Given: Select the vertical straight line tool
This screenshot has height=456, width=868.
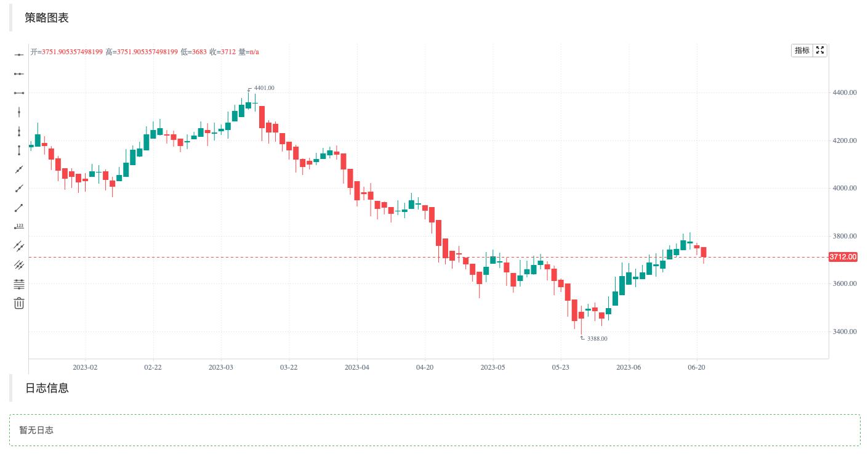Looking at the screenshot, I should (x=19, y=112).
